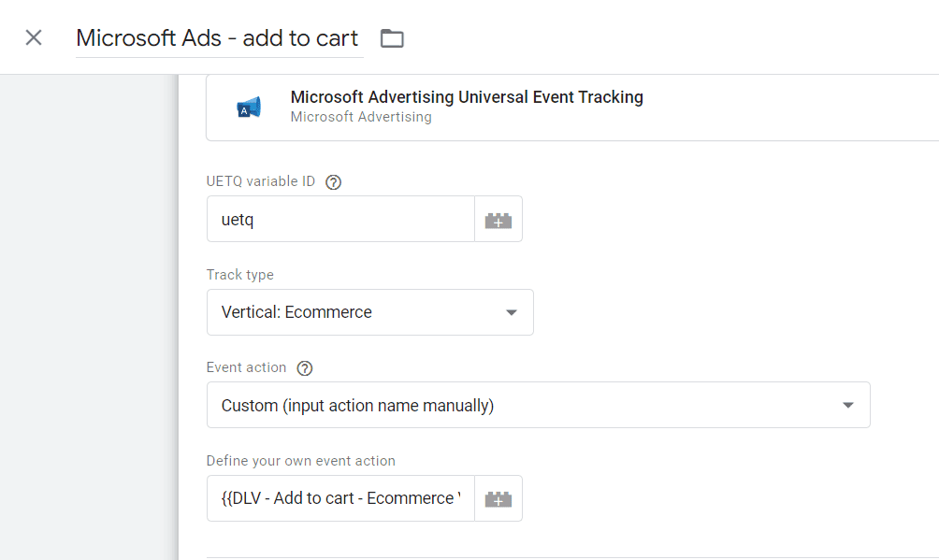Click the Microsoft Advertising logo icon

coord(247,106)
